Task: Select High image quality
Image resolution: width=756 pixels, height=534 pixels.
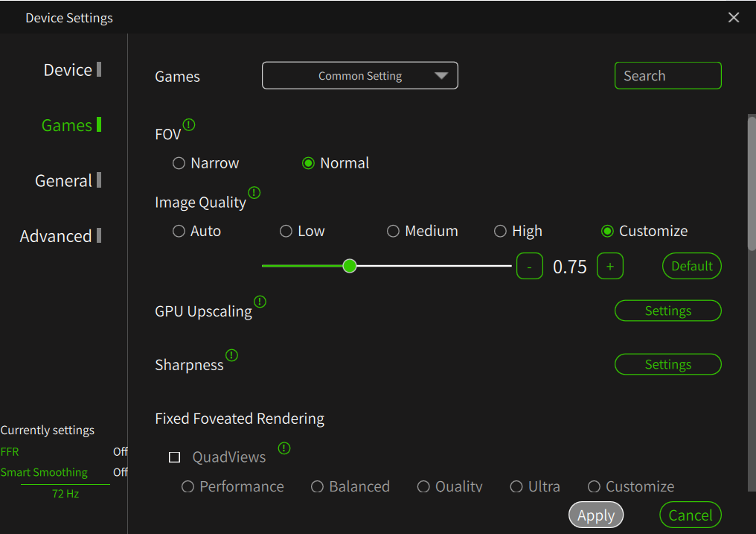Action: pos(501,232)
